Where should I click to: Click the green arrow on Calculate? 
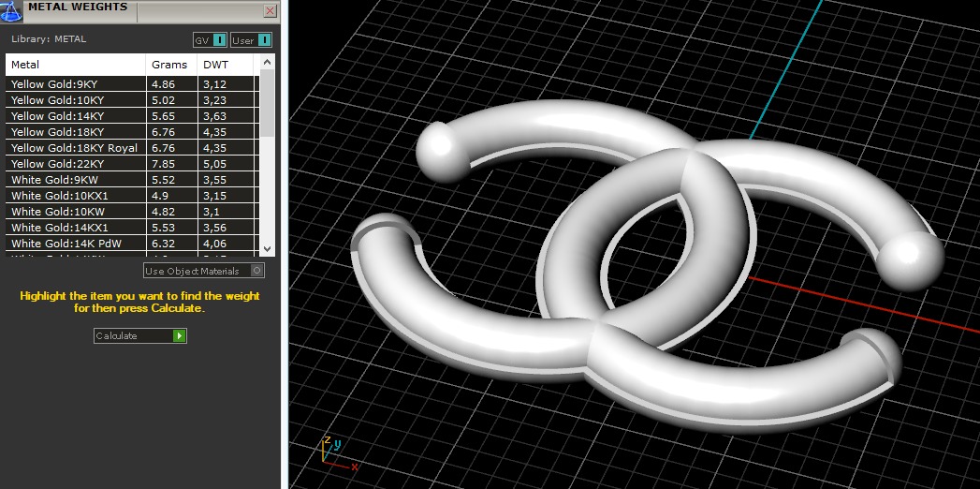(180, 335)
